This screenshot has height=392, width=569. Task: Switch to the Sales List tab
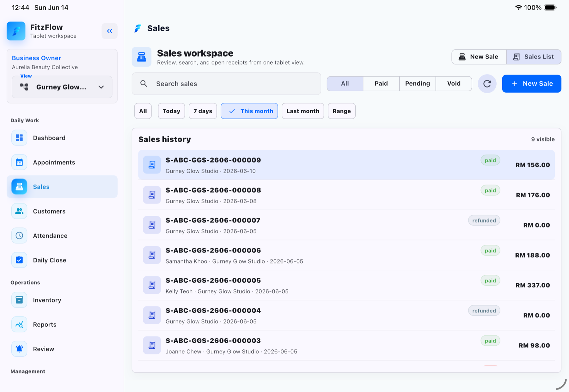click(x=534, y=57)
